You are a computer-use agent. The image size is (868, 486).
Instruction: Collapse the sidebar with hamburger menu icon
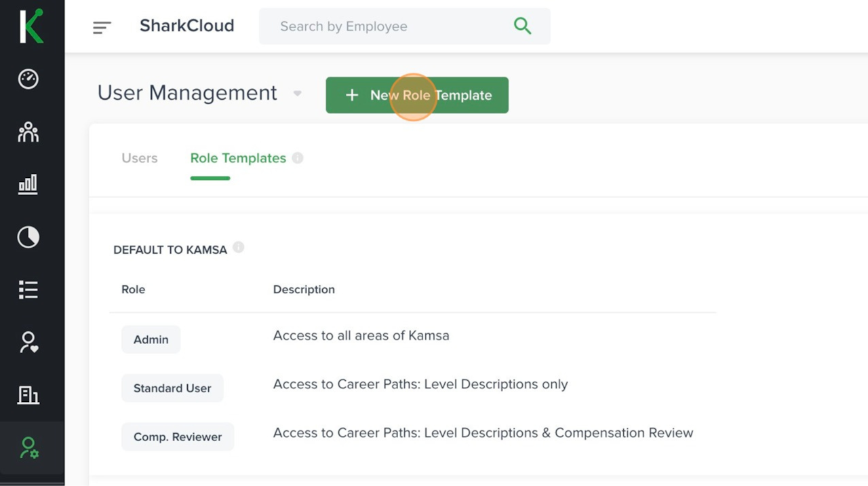[102, 27]
